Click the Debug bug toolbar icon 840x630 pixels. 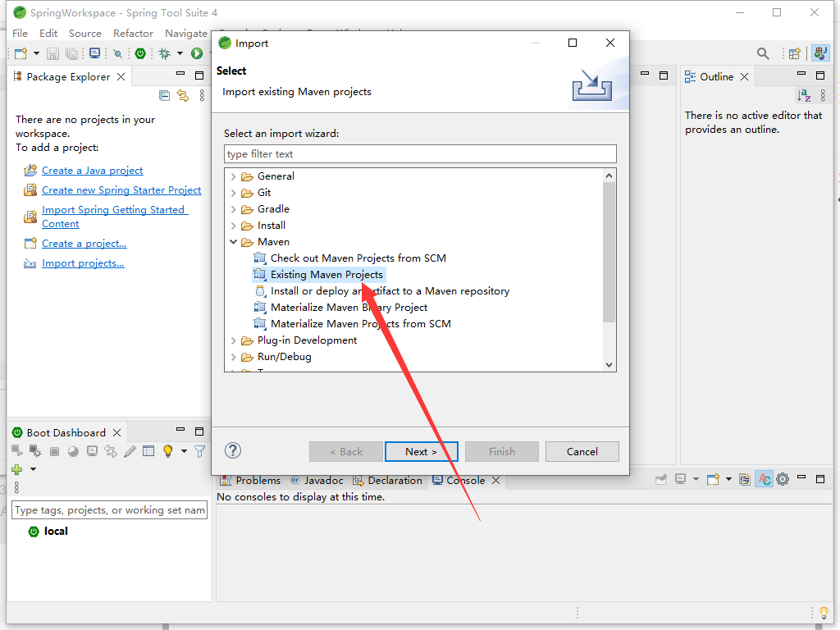click(x=164, y=53)
